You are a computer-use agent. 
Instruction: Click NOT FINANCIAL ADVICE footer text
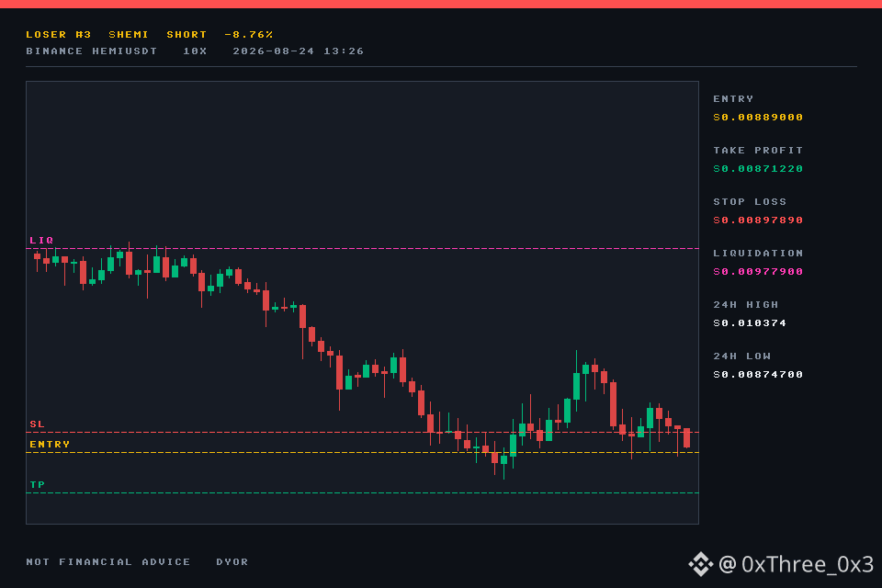(108, 562)
